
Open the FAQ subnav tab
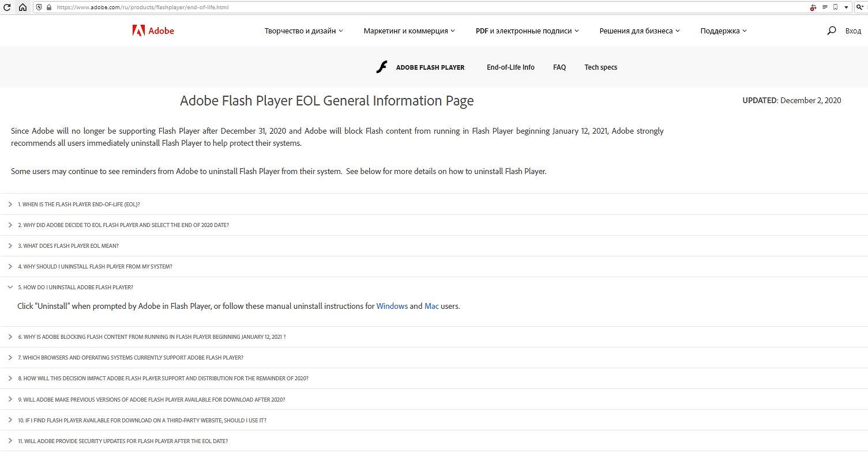[559, 67]
